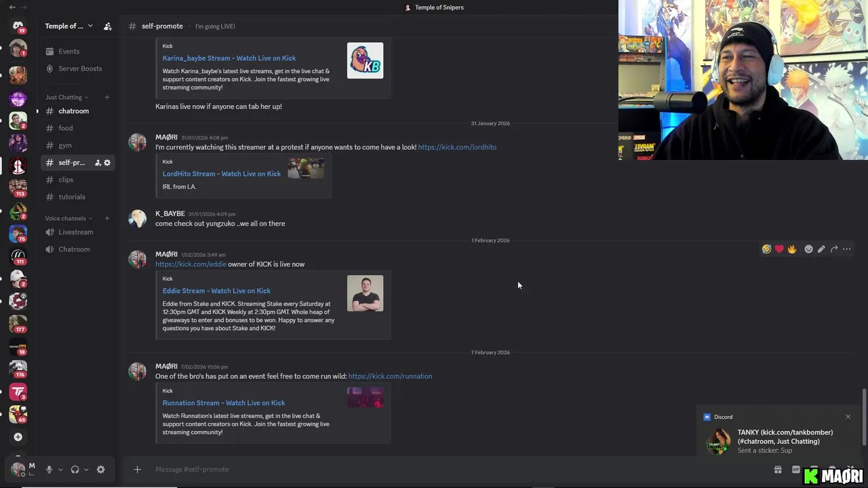Open server with 176 unread badge

click(18, 369)
